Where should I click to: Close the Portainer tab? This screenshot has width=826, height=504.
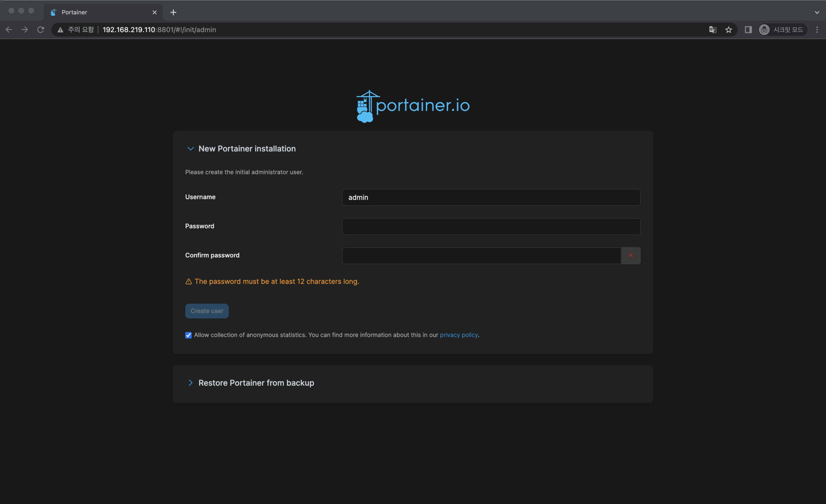coord(155,12)
